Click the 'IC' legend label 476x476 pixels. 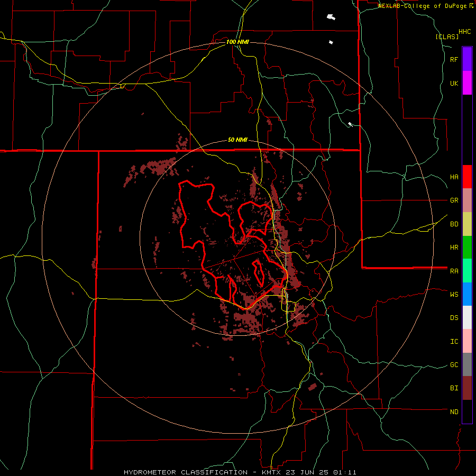[454, 342]
